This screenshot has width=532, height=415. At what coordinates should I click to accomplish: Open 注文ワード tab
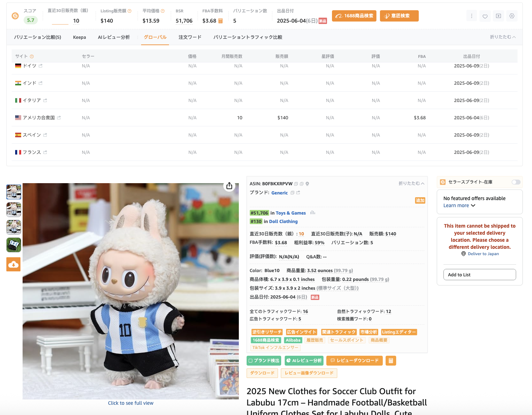pos(190,37)
